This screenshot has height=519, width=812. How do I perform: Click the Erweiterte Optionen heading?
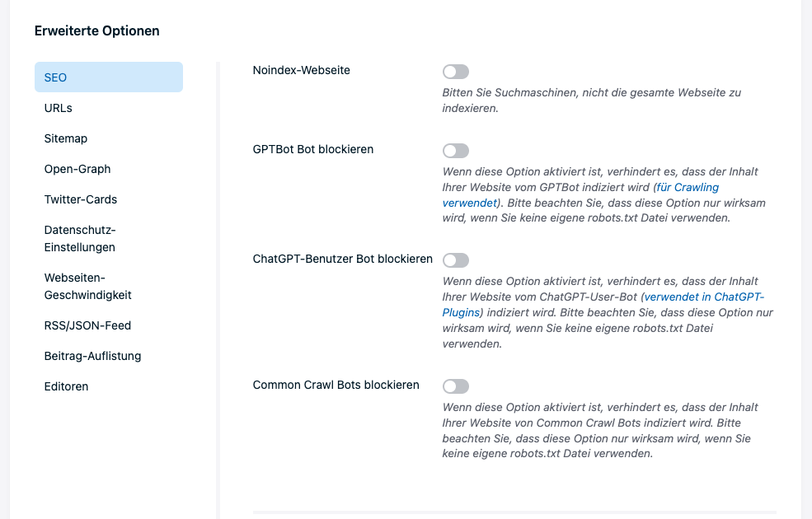[96, 30]
